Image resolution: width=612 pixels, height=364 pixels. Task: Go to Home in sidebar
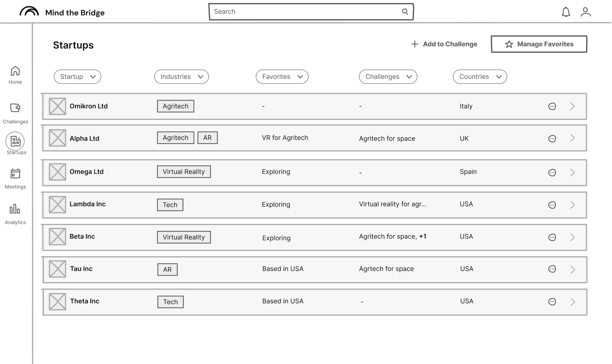[15, 75]
